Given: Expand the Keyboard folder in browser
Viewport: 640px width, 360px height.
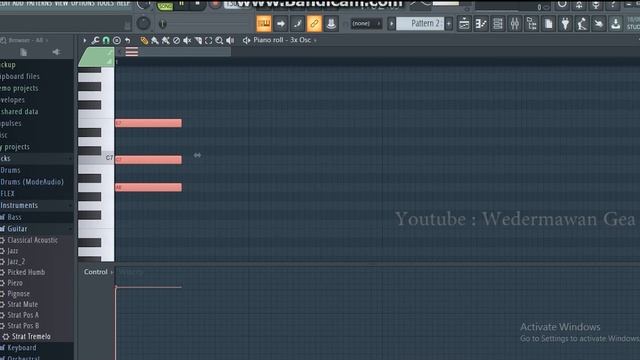Looking at the screenshot, I should pos(22,348).
